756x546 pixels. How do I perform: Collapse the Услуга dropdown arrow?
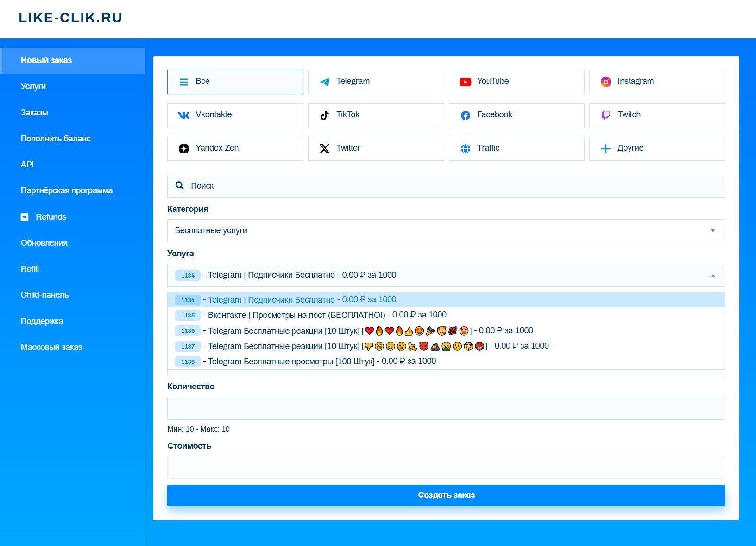[x=712, y=276]
